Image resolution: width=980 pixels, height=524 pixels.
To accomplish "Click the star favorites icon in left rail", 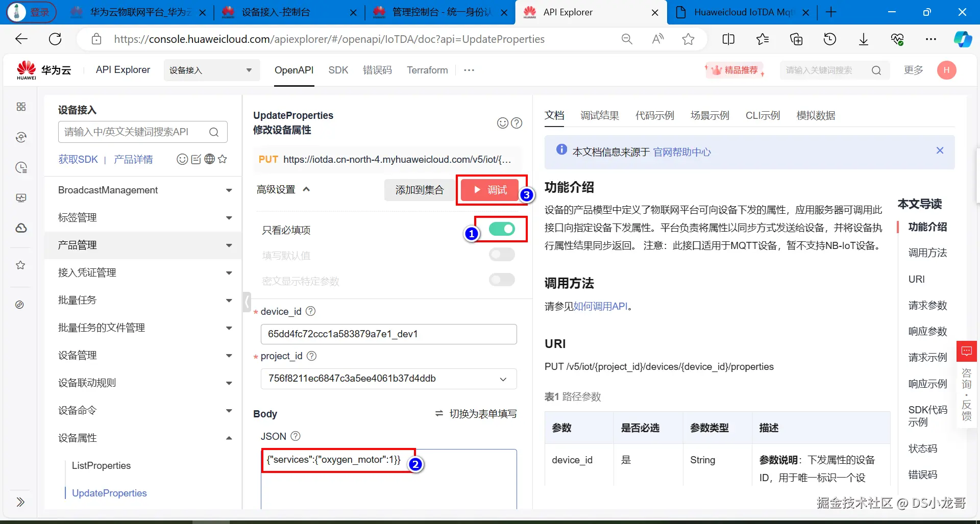I will pos(20,265).
